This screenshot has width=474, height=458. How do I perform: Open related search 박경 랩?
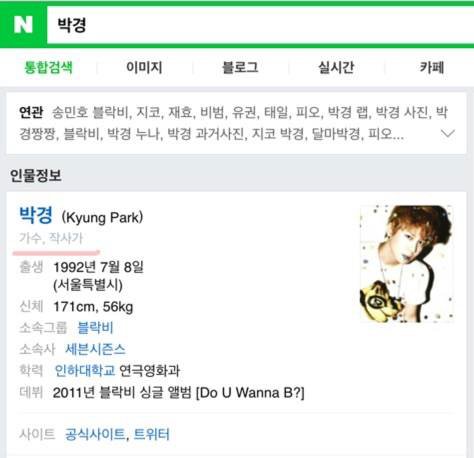(348, 112)
